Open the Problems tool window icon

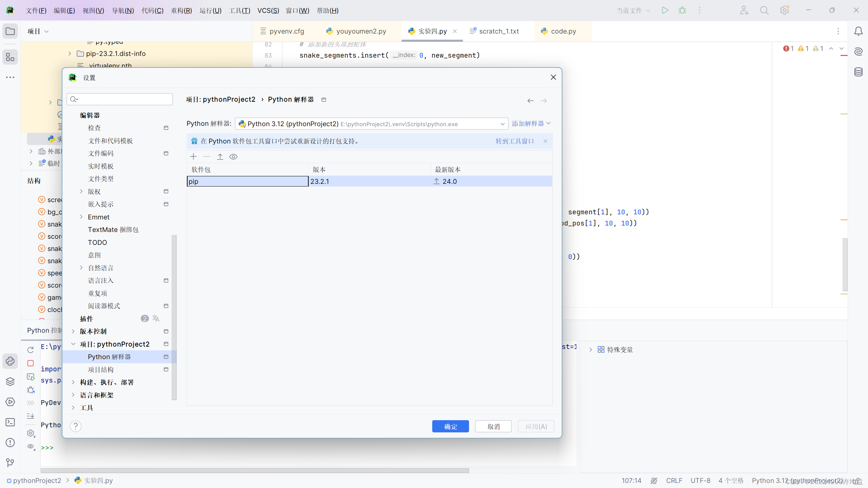click(10, 443)
